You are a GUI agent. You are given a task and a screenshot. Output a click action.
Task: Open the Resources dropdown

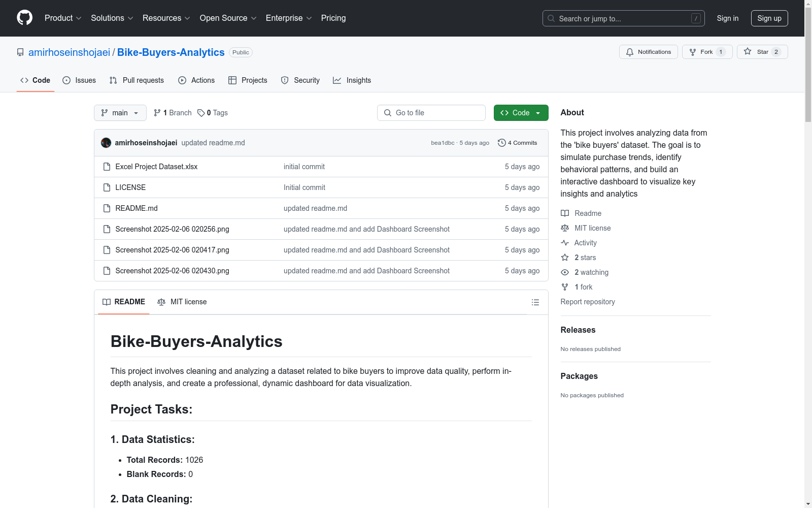point(166,18)
